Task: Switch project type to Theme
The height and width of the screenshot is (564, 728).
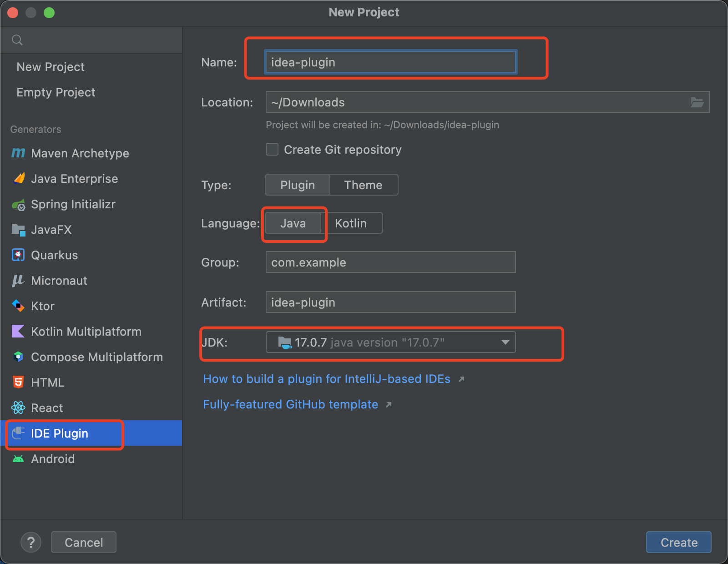Action: coord(363,185)
